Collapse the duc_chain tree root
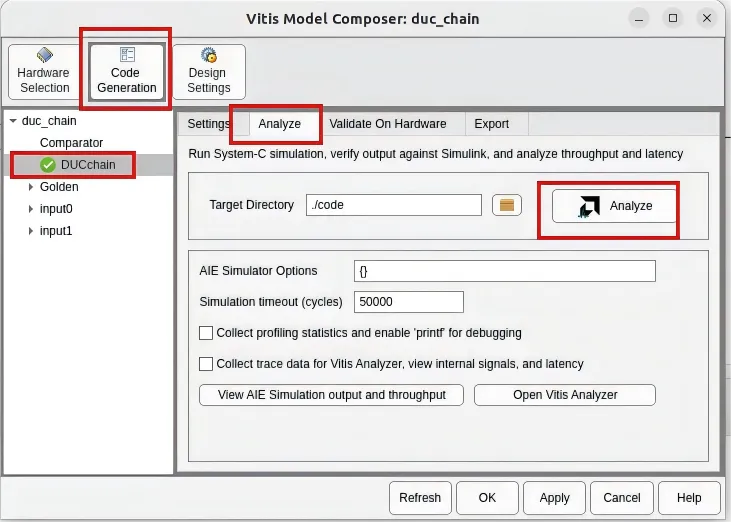The image size is (731, 522). tap(12, 121)
